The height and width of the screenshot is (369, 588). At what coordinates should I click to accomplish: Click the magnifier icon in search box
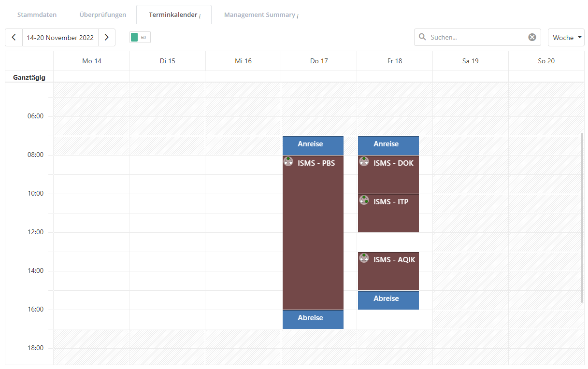pyautogui.click(x=422, y=37)
